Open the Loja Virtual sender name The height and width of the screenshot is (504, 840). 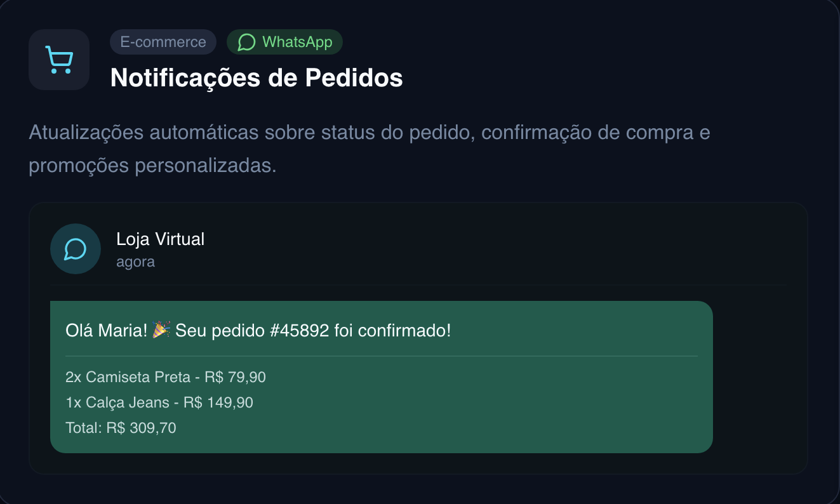pos(160,239)
